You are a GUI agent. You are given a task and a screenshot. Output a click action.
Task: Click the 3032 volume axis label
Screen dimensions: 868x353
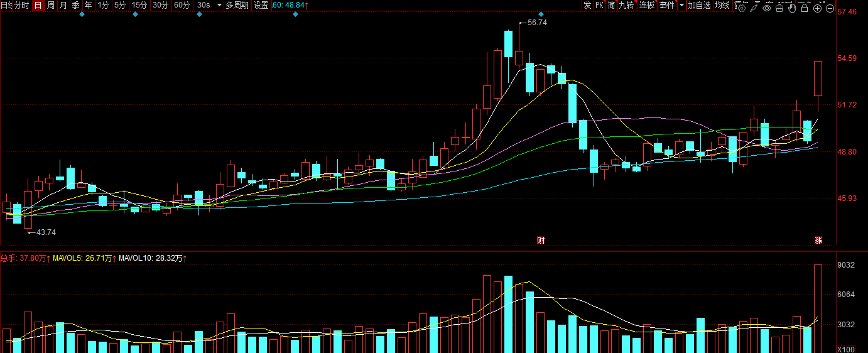tap(846, 325)
